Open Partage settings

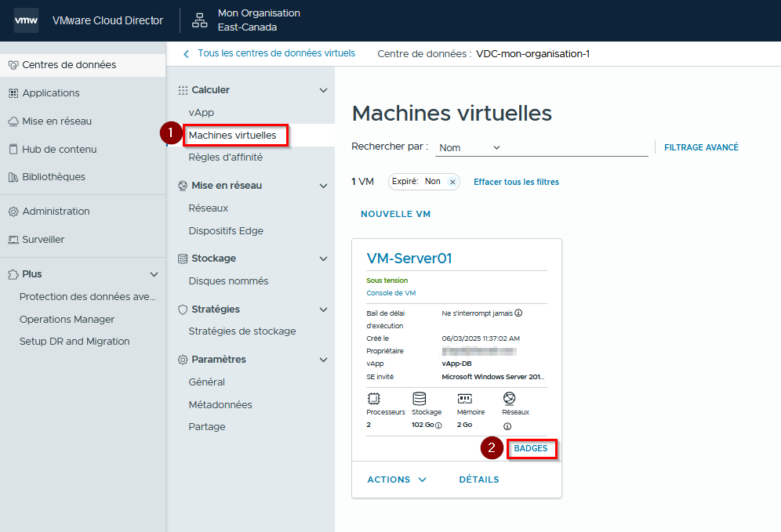[x=207, y=427]
